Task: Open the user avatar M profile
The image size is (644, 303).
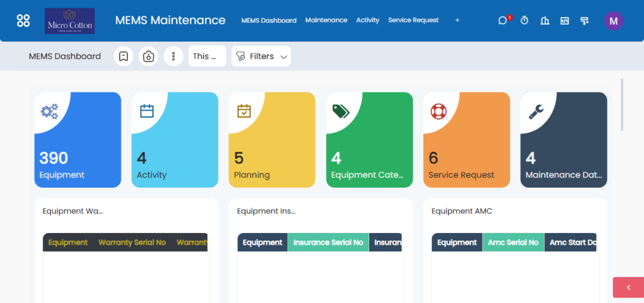Action: pos(613,21)
